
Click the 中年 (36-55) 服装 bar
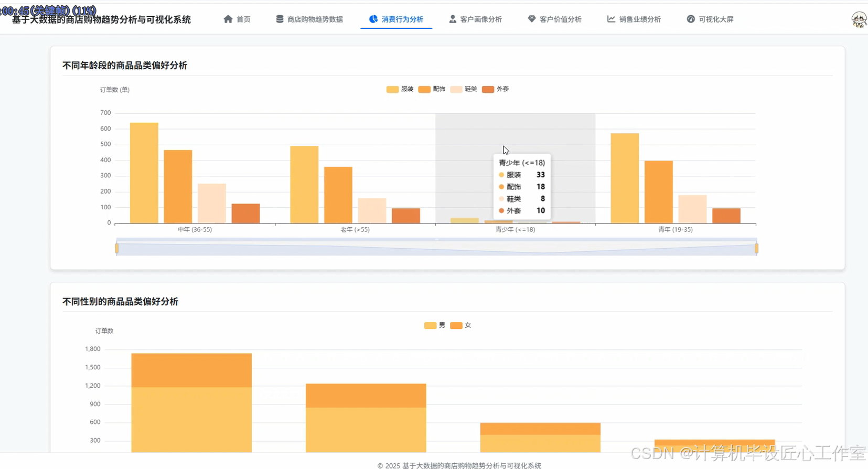click(144, 173)
